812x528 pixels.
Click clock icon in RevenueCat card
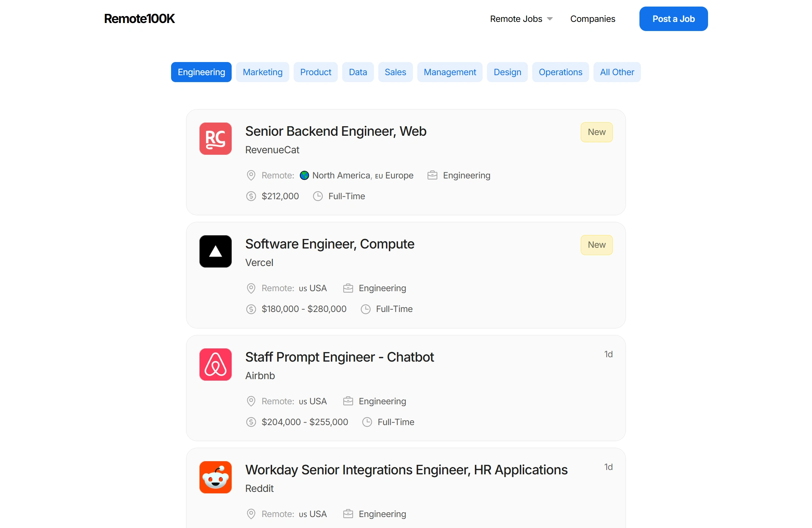tap(318, 196)
